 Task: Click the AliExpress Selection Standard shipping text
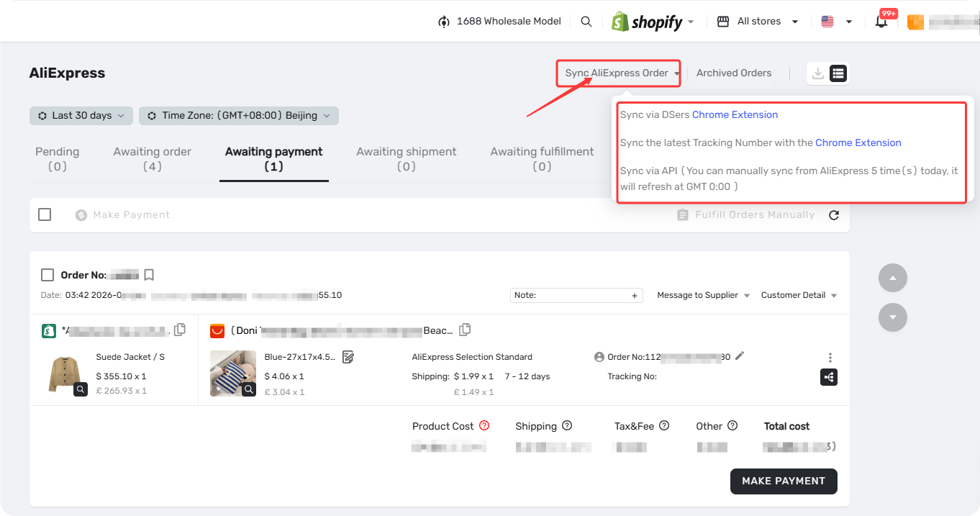(472, 357)
